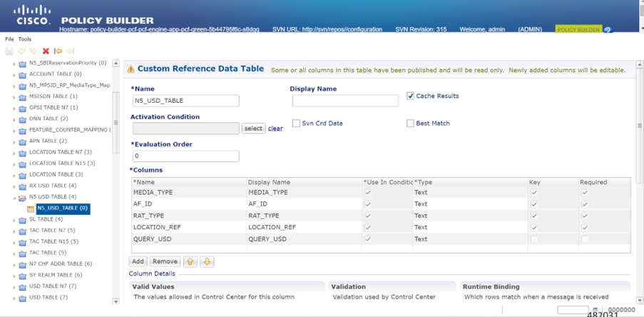Open the help question mark icon

click(x=608, y=29)
